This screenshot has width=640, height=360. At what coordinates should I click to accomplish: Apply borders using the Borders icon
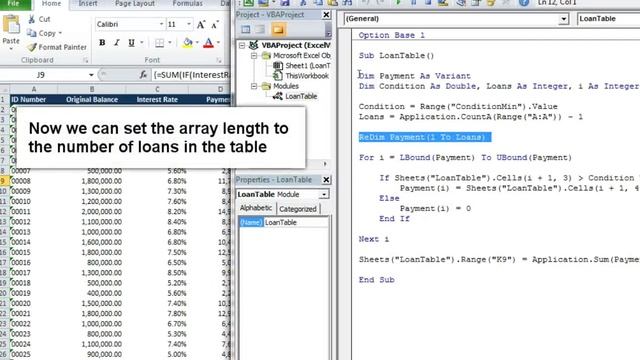tap(160, 43)
